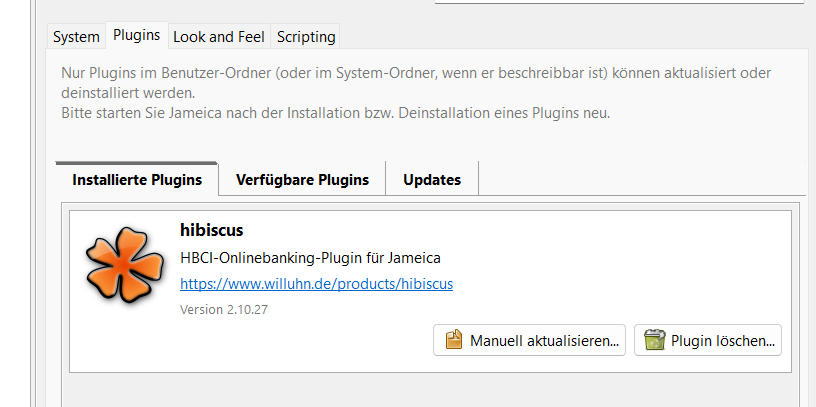Viewport: 816px width, 407px height.
Task: Click the 'Bitte starten Sie Jameica' note
Action: [x=335, y=113]
